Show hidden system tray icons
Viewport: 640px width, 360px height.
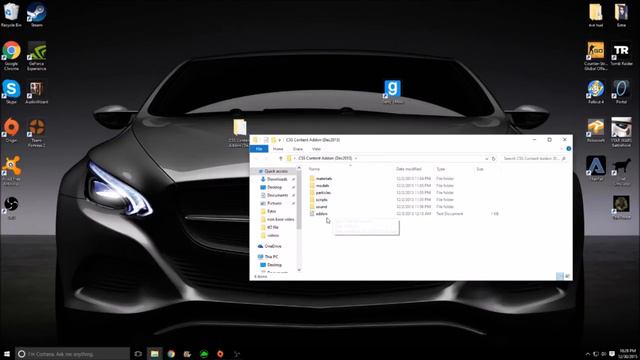pyautogui.click(x=588, y=353)
